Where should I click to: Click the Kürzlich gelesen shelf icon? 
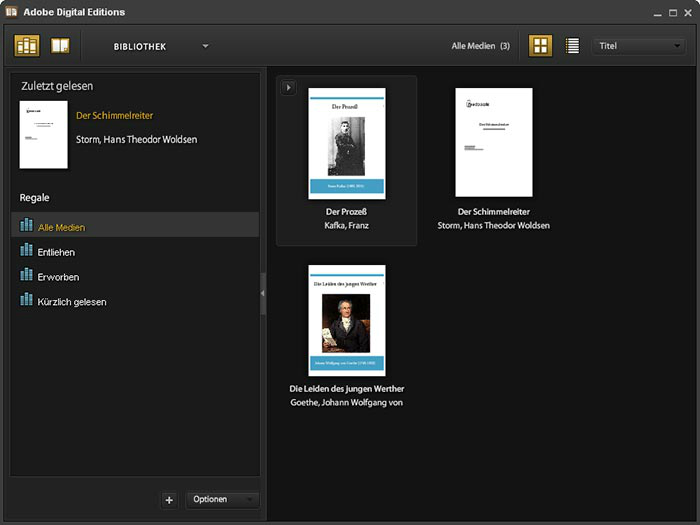point(27,301)
